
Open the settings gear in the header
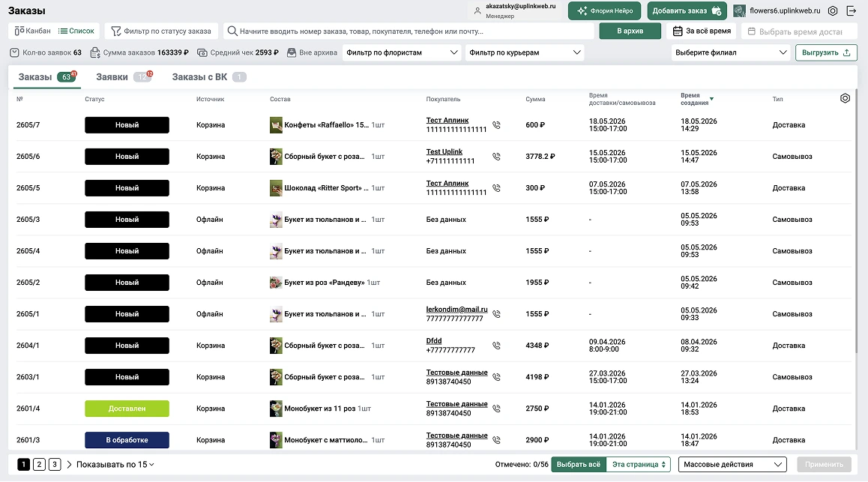pyautogui.click(x=833, y=10)
